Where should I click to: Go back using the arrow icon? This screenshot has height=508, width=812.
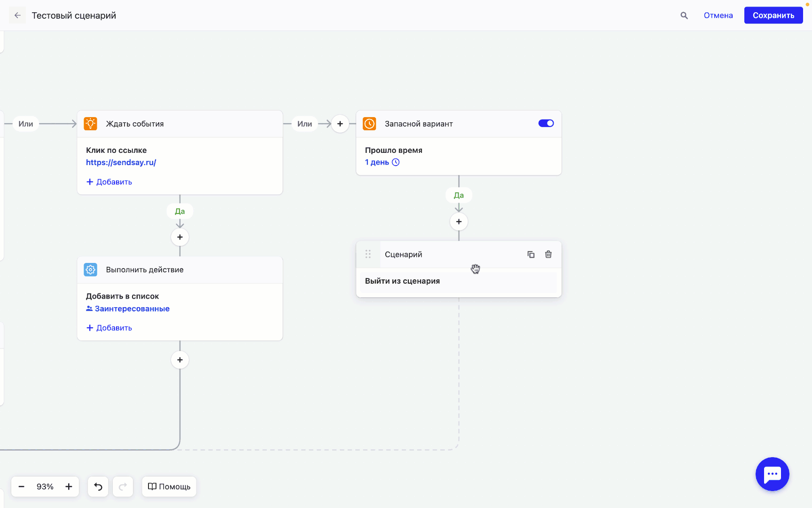coord(17,16)
